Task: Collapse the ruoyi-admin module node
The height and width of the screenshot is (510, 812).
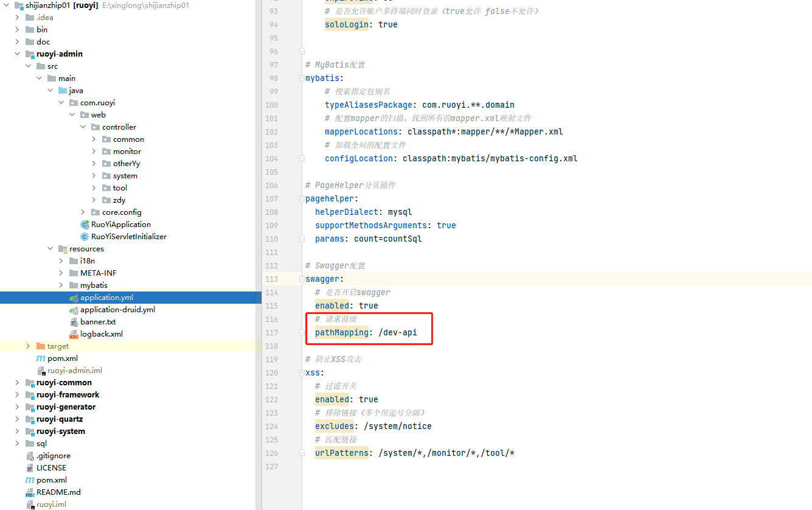Action: click(18, 54)
